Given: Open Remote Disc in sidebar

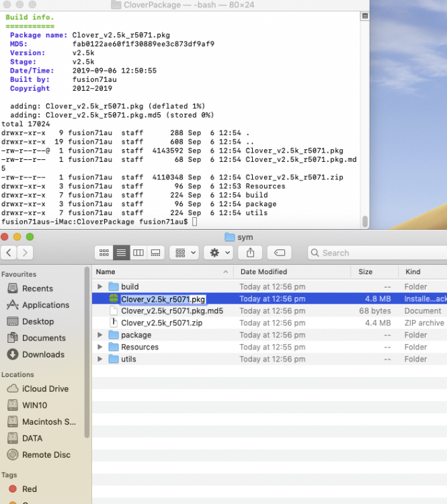Looking at the screenshot, I should (38, 455).
